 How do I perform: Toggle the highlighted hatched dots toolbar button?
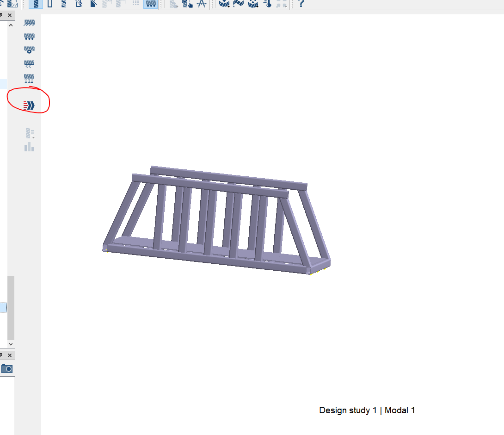tap(150, 4)
